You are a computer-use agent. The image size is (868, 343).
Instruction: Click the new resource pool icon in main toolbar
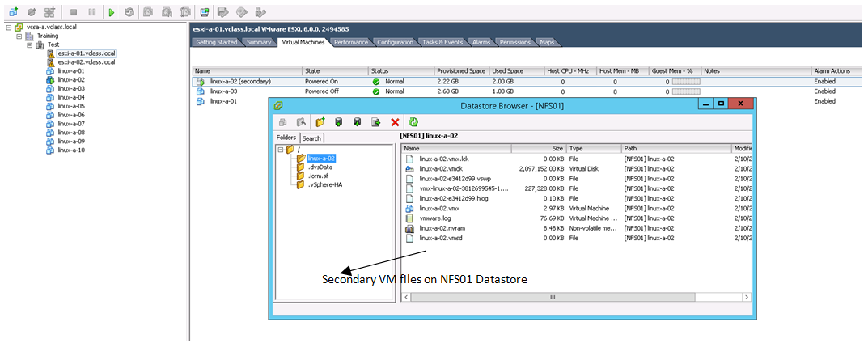(49, 11)
